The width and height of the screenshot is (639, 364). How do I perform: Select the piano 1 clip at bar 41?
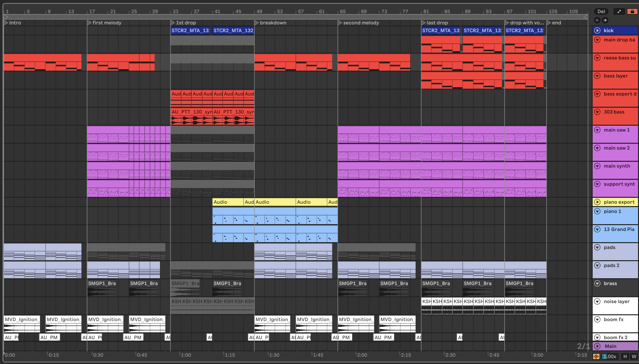pyautogui.click(x=233, y=216)
